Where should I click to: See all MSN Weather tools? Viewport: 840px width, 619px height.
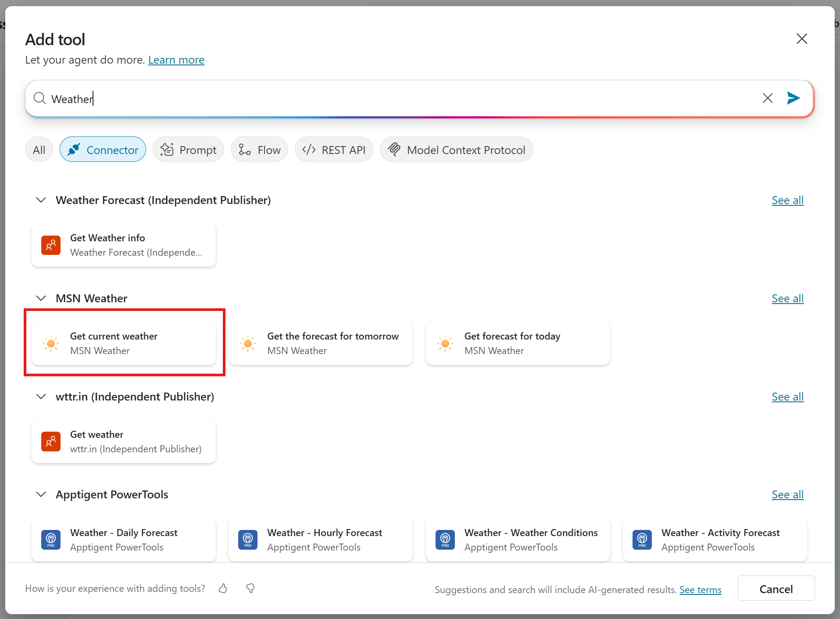(788, 298)
